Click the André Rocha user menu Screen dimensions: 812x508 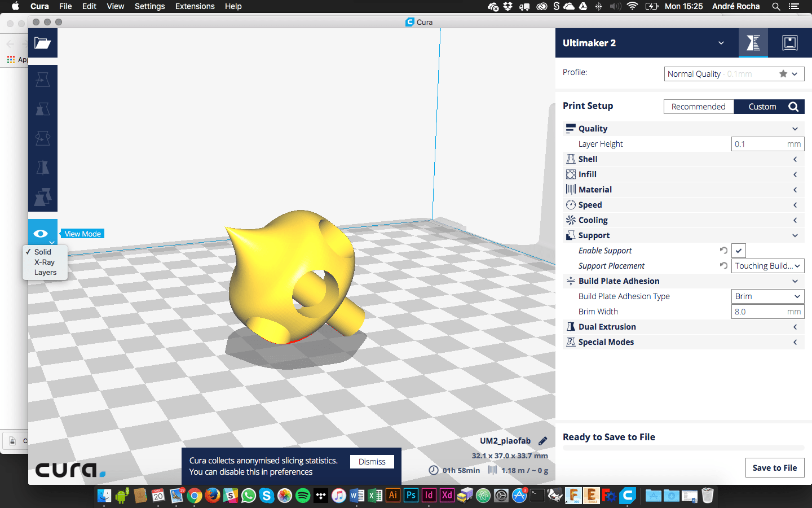(736, 6)
